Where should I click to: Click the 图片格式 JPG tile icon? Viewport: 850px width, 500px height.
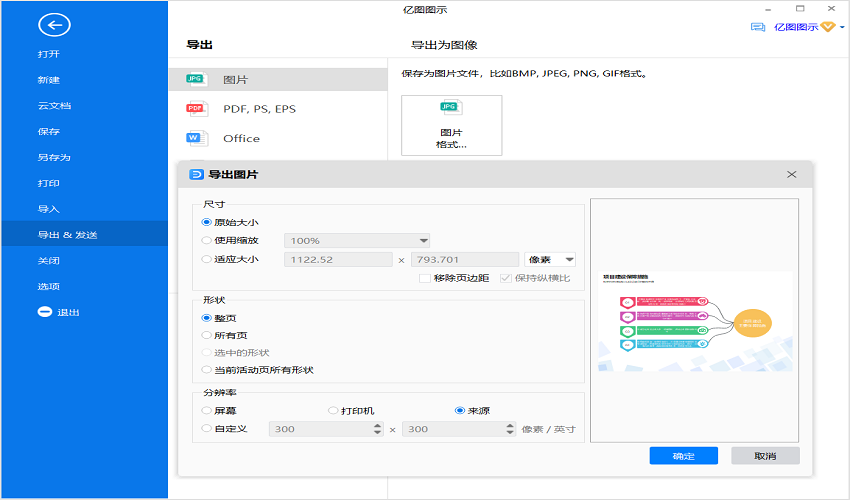(x=451, y=109)
